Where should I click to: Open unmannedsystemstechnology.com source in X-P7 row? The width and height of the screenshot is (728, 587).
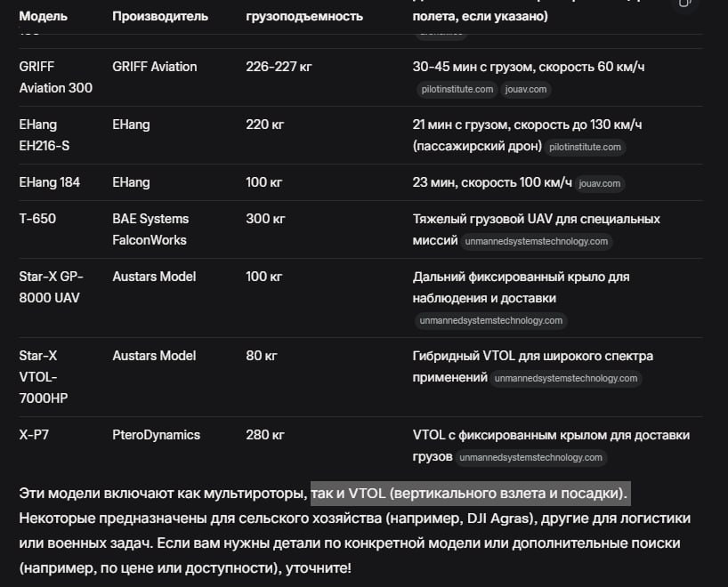(531, 457)
